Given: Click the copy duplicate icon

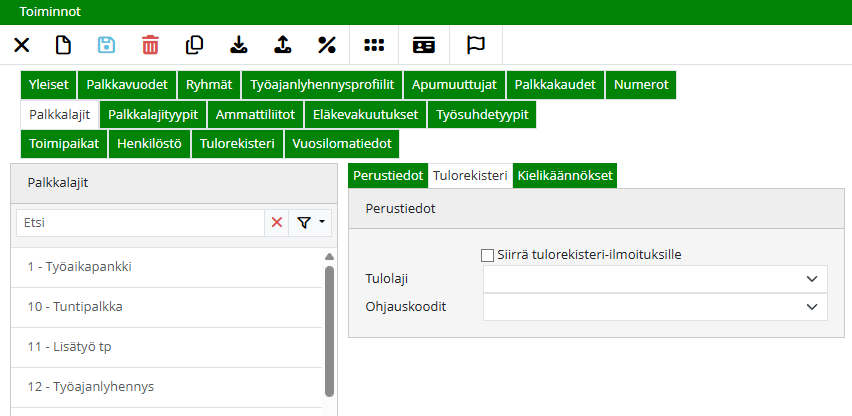Looking at the screenshot, I should (194, 45).
